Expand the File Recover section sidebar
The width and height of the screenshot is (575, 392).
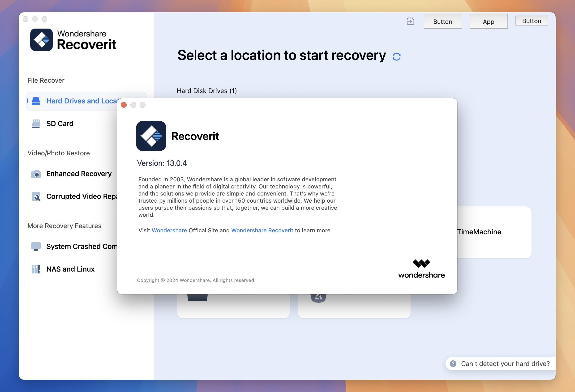(45, 80)
